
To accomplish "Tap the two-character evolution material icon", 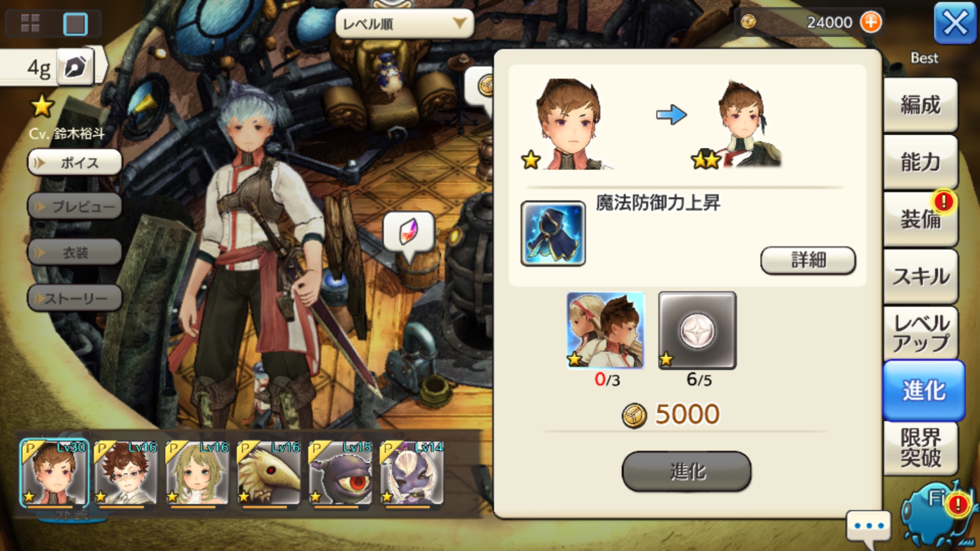I will [605, 331].
